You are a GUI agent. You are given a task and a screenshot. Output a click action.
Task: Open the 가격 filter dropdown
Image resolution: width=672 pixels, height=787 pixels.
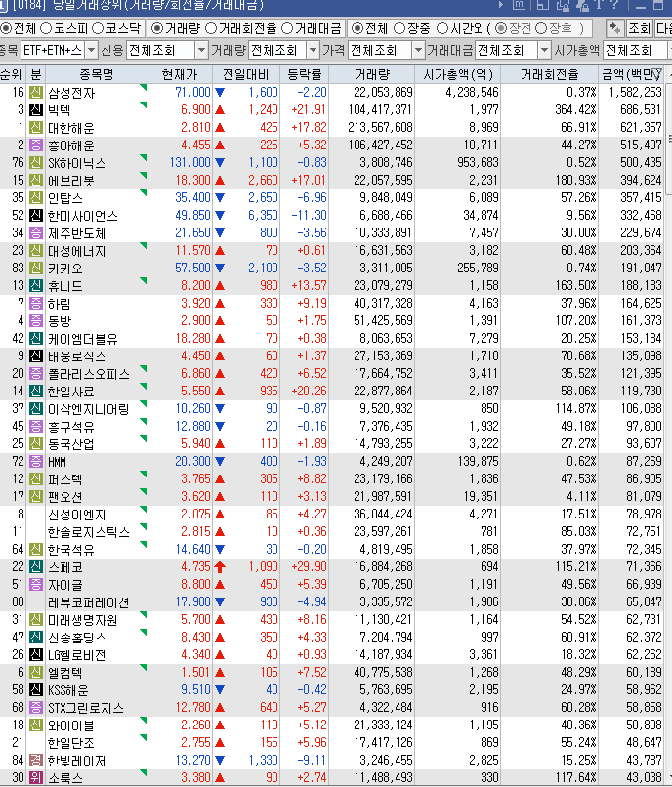coord(418,50)
